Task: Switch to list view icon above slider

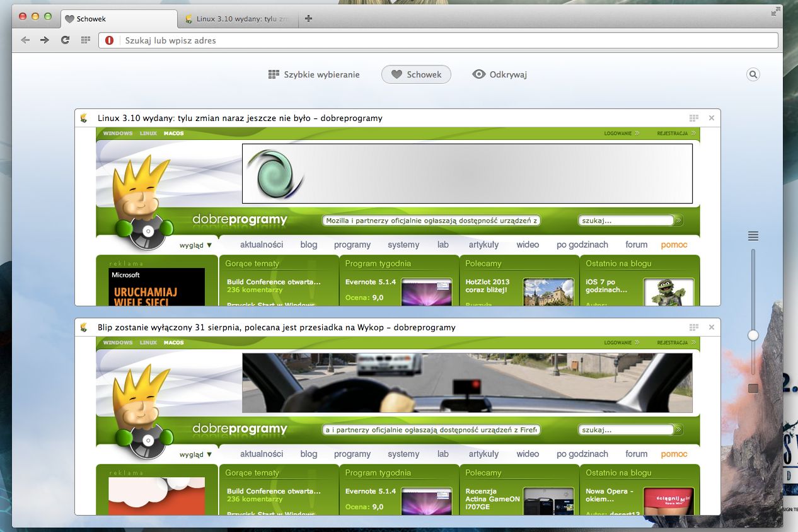Action: [x=753, y=236]
